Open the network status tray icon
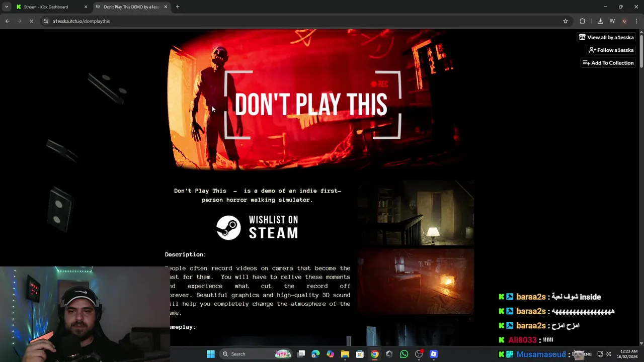The height and width of the screenshot is (362, 644). pos(600,354)
